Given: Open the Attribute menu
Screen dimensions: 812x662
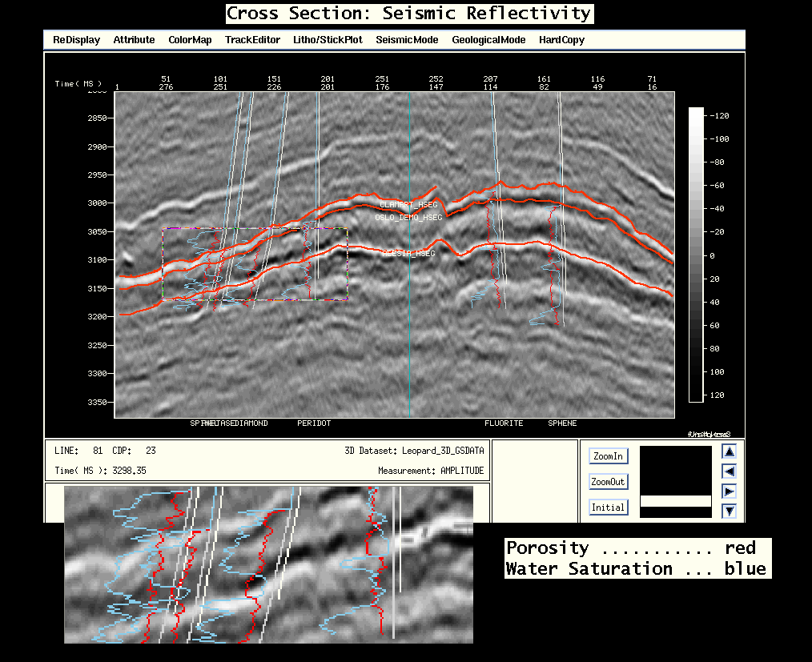Looking at the screenshot, I should pyautogui.click(x=134, y=40).
